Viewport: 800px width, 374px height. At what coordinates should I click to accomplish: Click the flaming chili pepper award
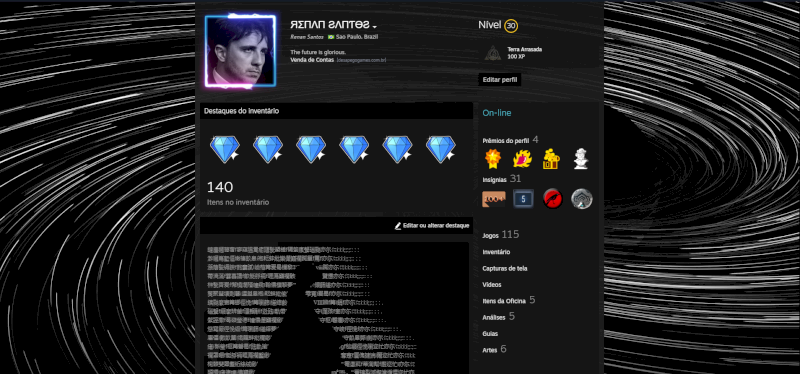pos(522,159)
